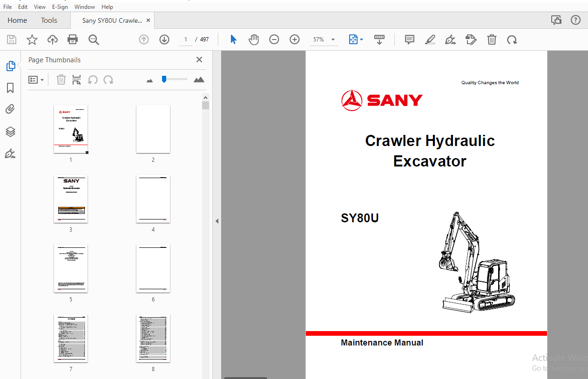Zoom out with the minus icon
The height and width of the screenshot is (379, 588).
pyautogui.click(x=274, y=40)
